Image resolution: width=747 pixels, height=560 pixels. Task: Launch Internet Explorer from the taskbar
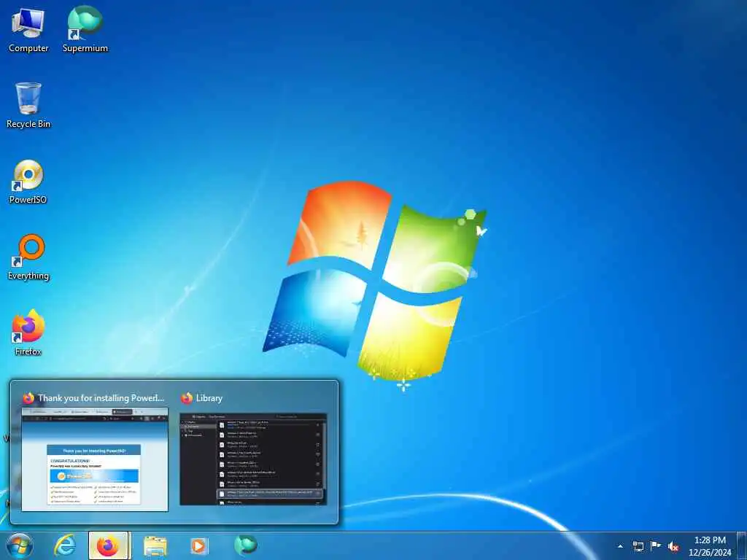coord(64,545)
